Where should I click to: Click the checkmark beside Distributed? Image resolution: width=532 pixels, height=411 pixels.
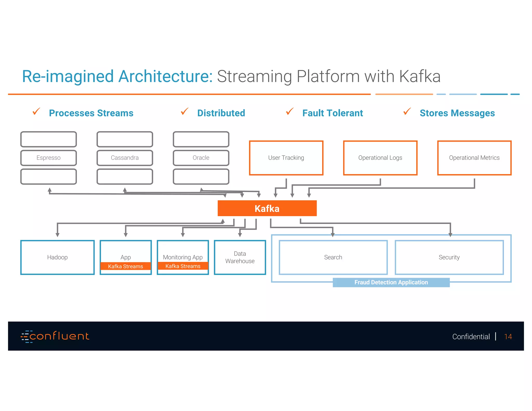click(184, 111)
